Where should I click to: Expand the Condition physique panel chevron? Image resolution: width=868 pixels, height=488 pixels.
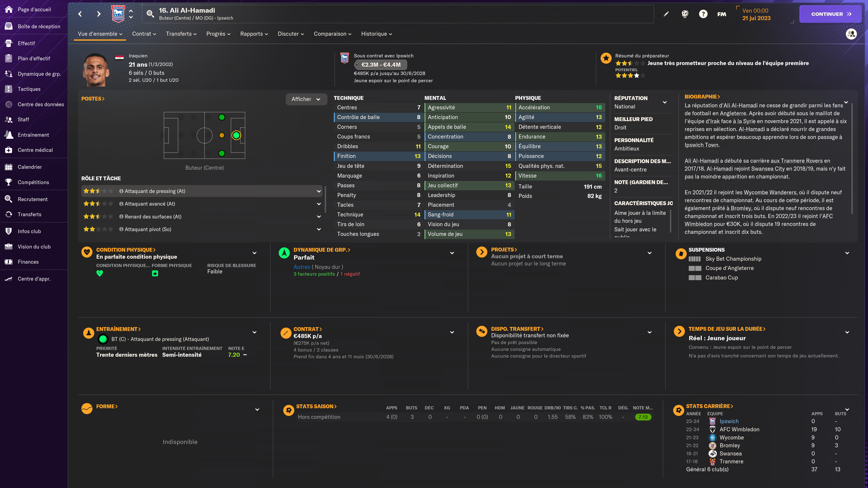[x=254, y=253]
